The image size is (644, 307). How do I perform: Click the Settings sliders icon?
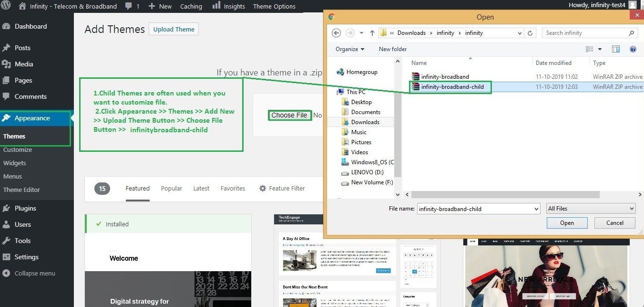click(x=6, y=257)
